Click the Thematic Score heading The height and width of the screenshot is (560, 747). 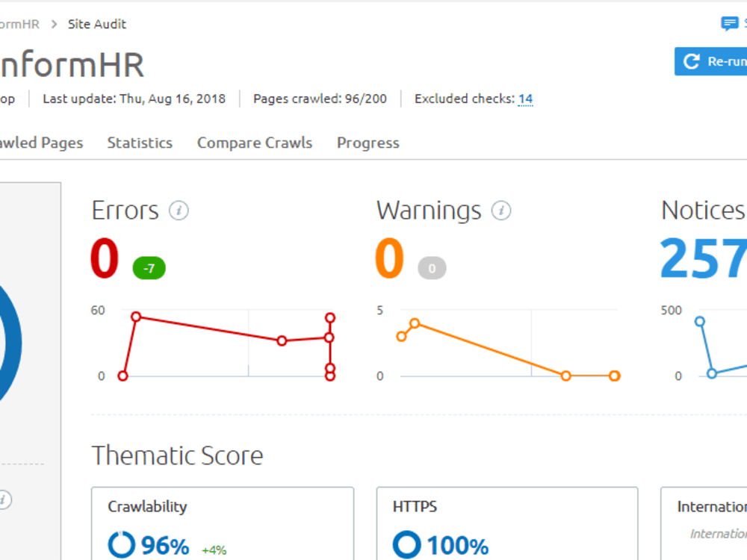[177, 455]
